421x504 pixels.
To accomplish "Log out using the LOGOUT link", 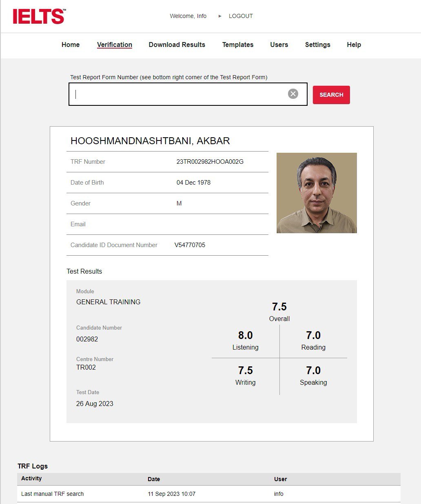I will click(x=241, y=16).
